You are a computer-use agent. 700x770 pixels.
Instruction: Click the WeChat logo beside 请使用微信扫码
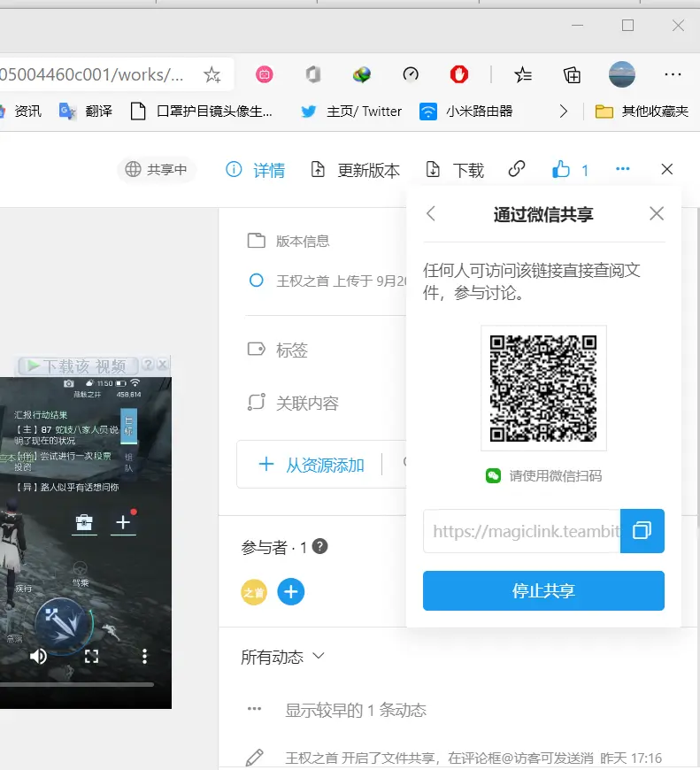click(493, 476)
